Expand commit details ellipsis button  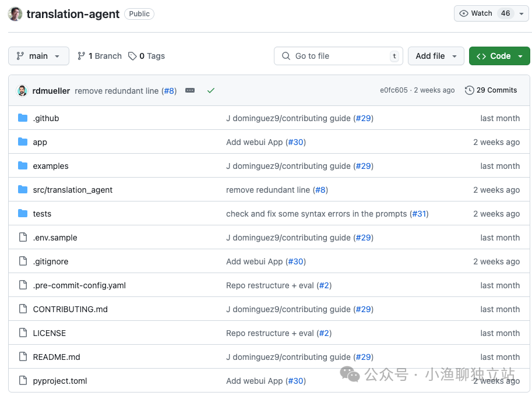(190, 90)
